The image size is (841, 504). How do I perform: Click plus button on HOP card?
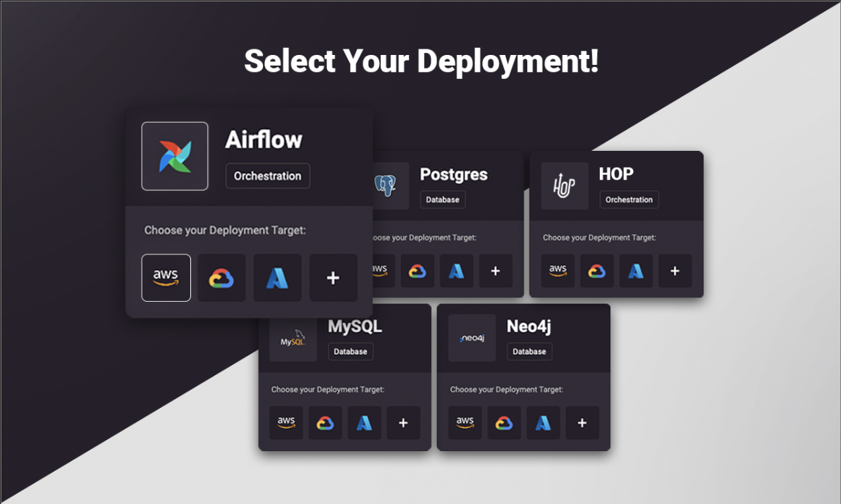coord(675,271)
